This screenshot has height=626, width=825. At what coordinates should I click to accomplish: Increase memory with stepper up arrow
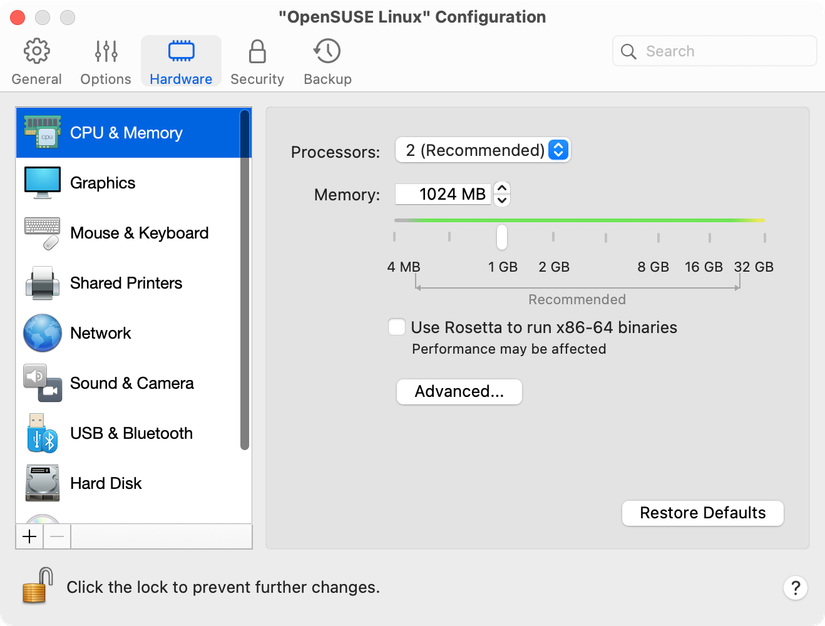(x=502, y=188)
